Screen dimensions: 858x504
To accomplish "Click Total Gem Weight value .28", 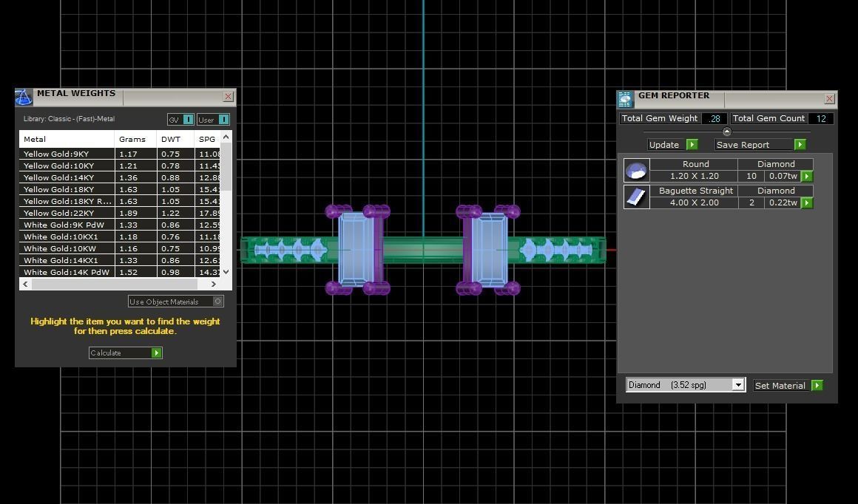I will [x=715, y=119].
